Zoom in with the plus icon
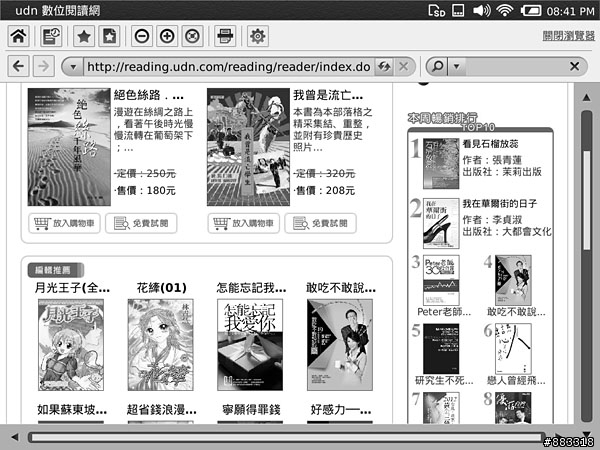The height and width of the screenshot is (450, 600). [167, 36]
